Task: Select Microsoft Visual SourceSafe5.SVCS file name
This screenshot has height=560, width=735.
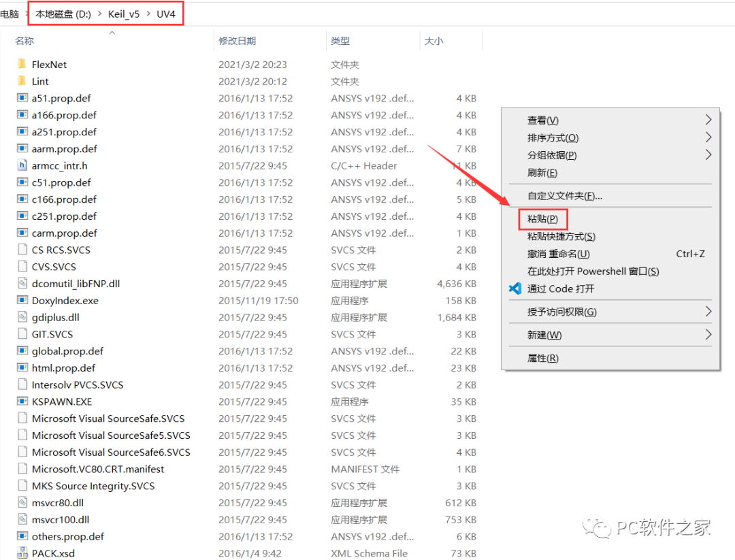Action: [x=111, y=435]
